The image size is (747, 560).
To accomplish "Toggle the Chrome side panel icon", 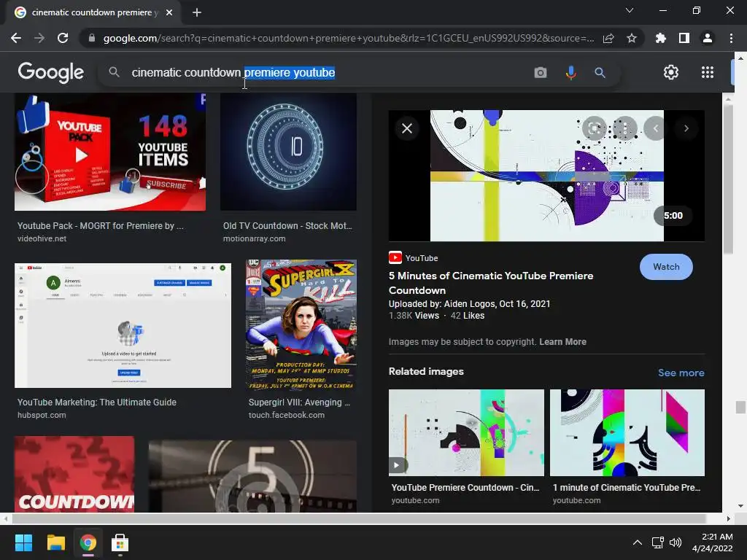I will coord(684,38).
